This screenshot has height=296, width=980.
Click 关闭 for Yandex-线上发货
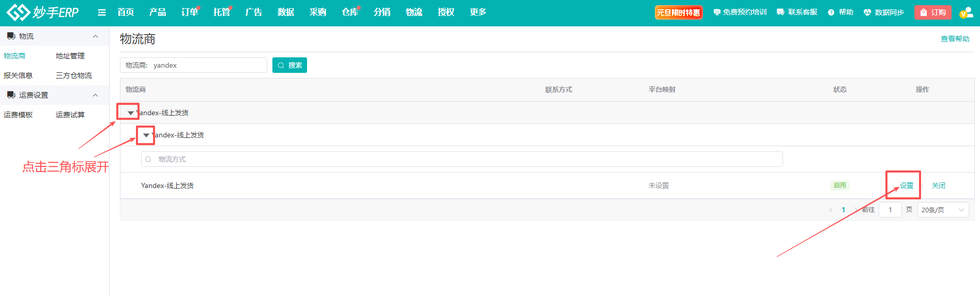[x=939, y=185]
